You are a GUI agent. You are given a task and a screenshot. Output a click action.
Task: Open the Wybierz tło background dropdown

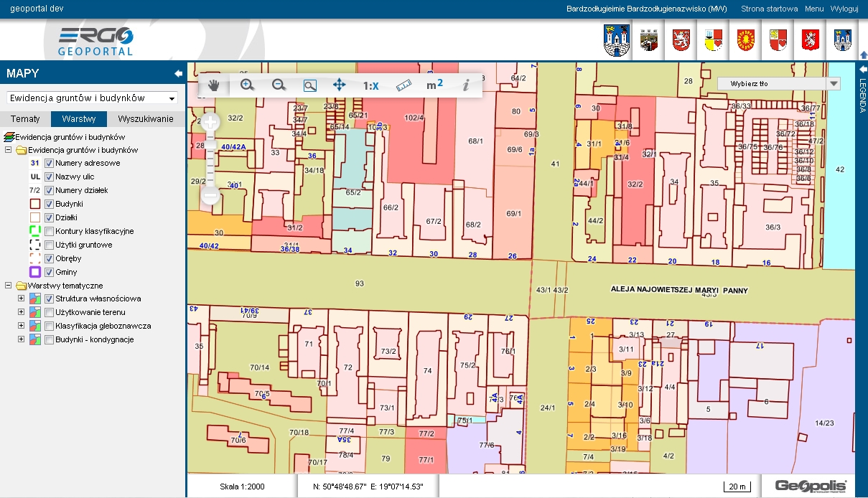[778, 83]
